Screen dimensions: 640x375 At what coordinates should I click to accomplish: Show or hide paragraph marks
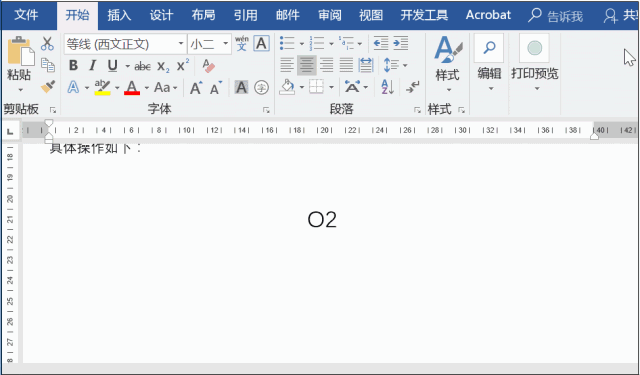click(413, 87)
